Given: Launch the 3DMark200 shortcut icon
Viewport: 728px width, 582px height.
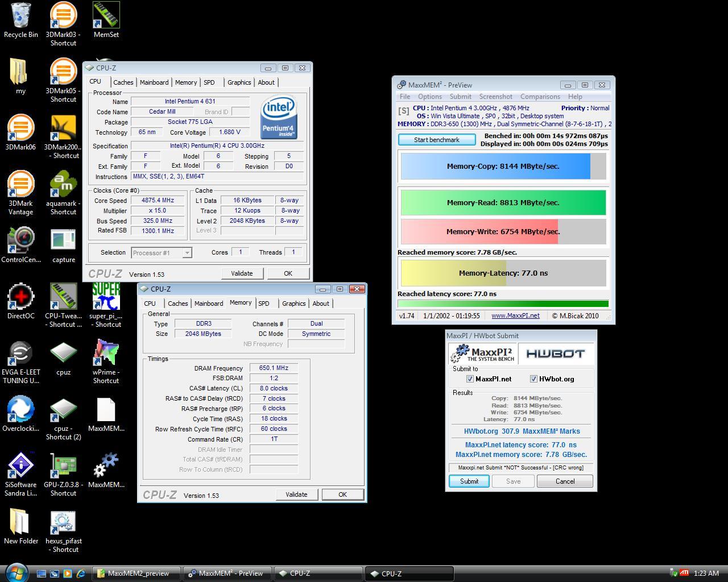Looking at the screenshot, I should (63, 136).
